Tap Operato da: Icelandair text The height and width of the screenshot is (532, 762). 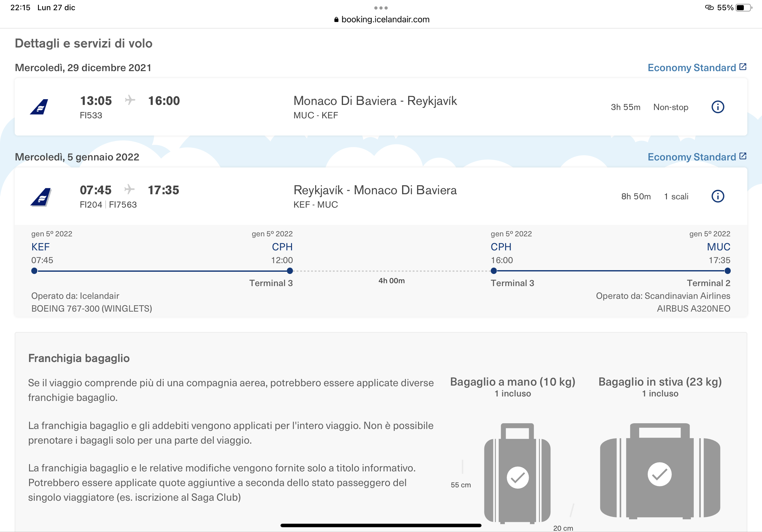coord(75,296)
